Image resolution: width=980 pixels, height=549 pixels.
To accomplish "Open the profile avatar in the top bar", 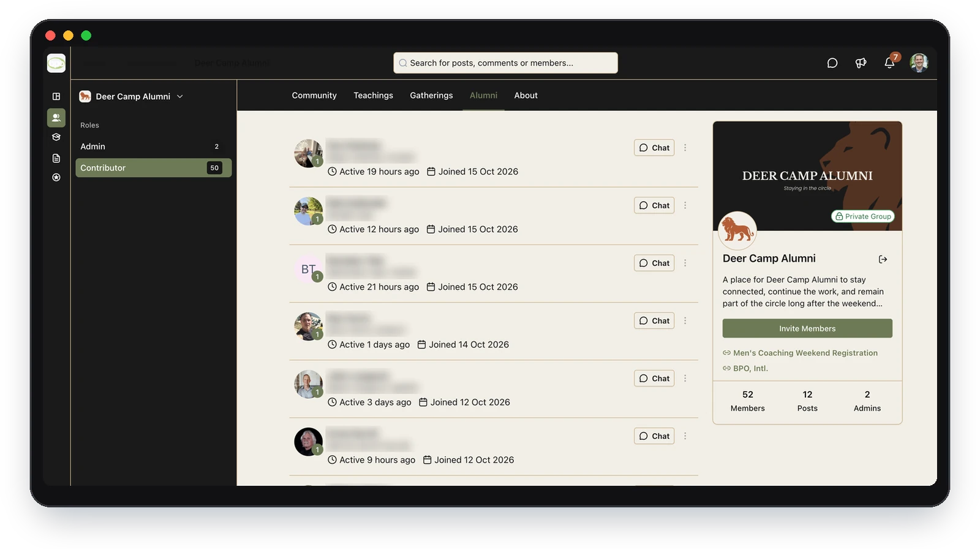I will [919, 62].
